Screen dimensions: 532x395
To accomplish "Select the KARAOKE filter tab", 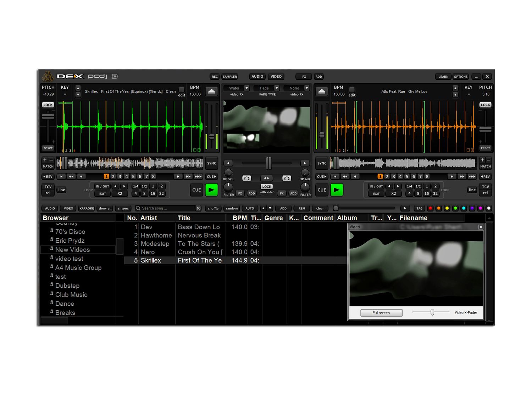I will pyautogui.click(x=87, y=208).
